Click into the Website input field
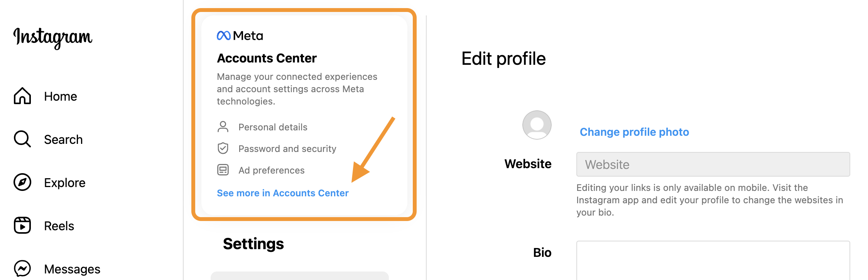Image resolution: width=868 pixels, height=280 pixels. 713,164
